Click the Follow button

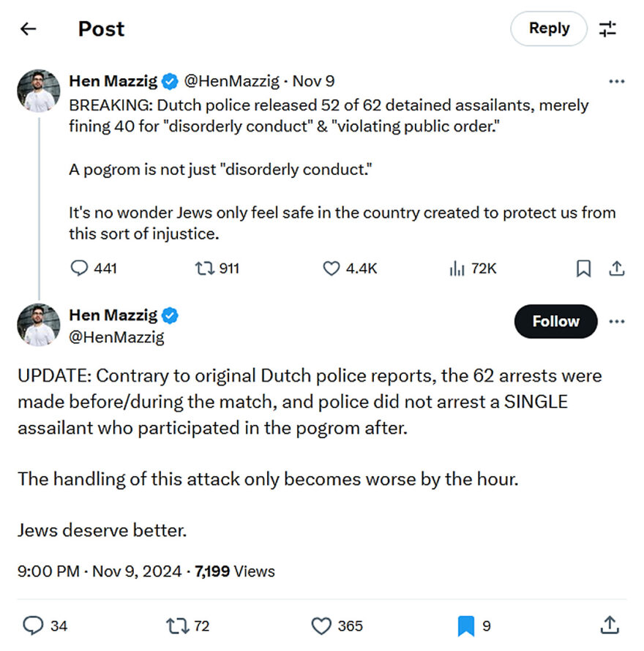(555, 321)
